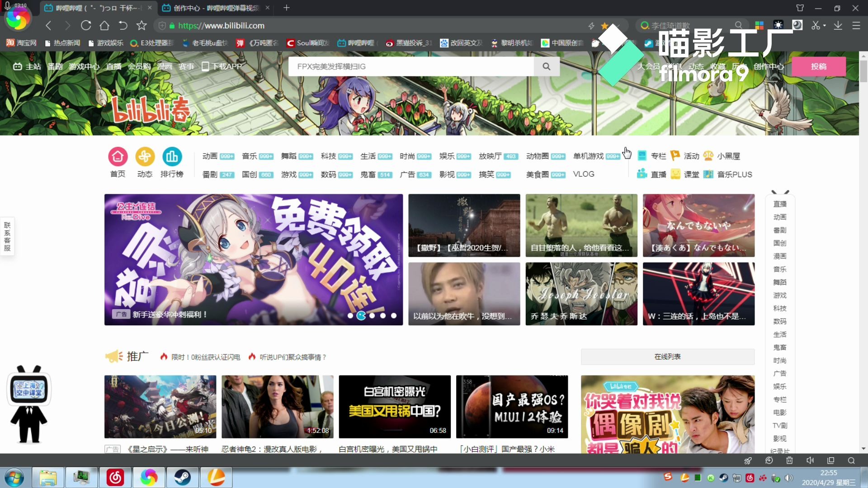
Task: Open the VLOG category
Action: [x=584, y=174]
